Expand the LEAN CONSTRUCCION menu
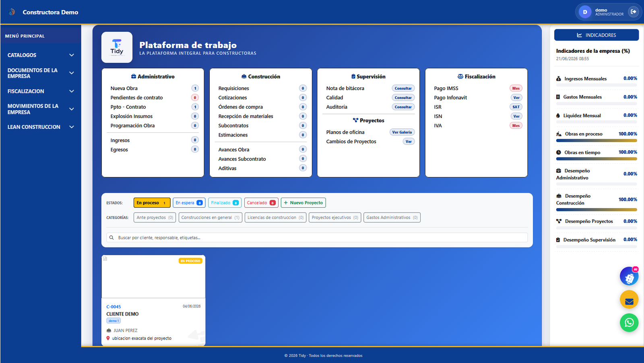This screenshot has width=644, height=363. 41,127
